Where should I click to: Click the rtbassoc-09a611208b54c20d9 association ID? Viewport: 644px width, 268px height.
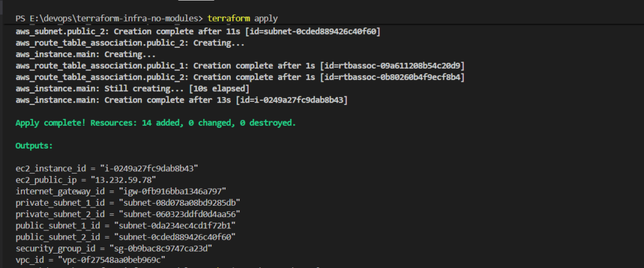pos(400,65)
